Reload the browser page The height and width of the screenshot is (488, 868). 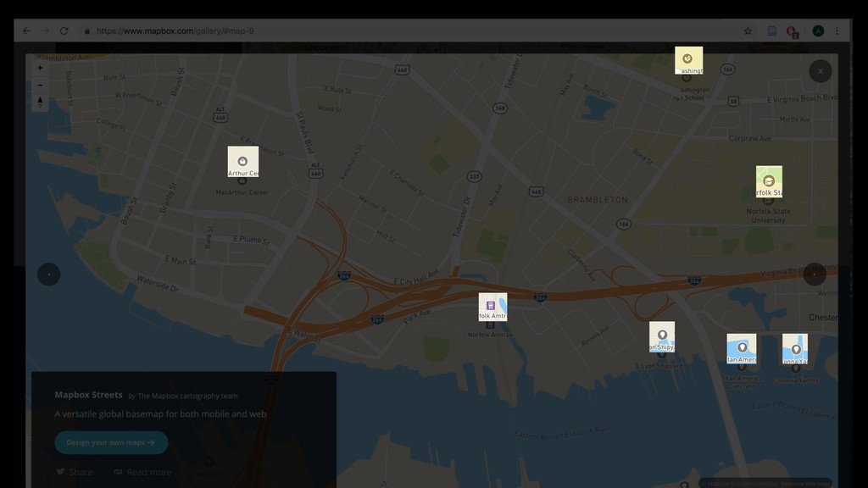[x=64, y=31]
